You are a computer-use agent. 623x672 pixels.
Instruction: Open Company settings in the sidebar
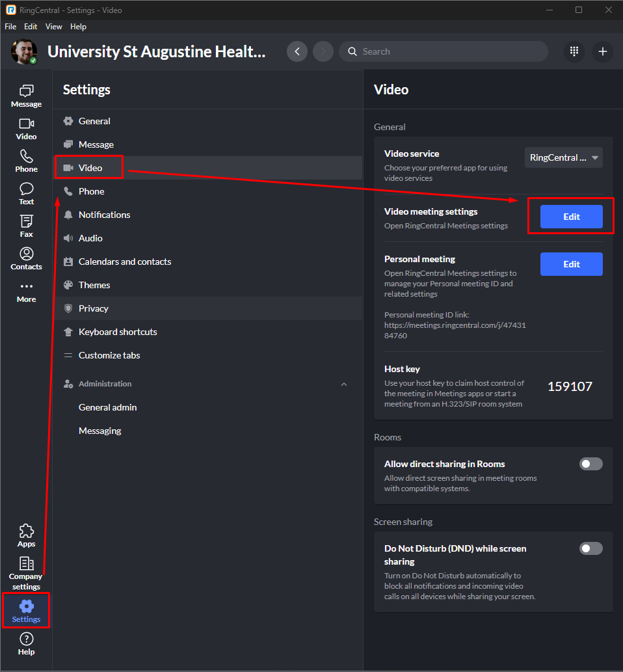click(x=26, y=573)
